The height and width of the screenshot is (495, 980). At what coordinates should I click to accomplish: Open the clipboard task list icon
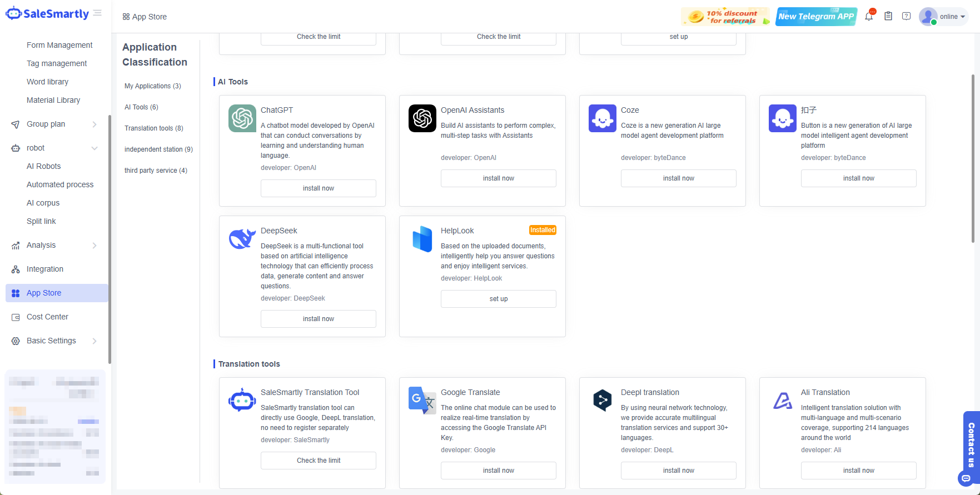(888, 17)
